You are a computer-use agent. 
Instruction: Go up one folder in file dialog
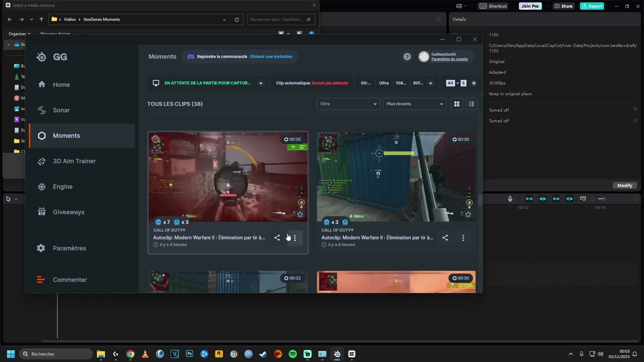pos(41,20)
